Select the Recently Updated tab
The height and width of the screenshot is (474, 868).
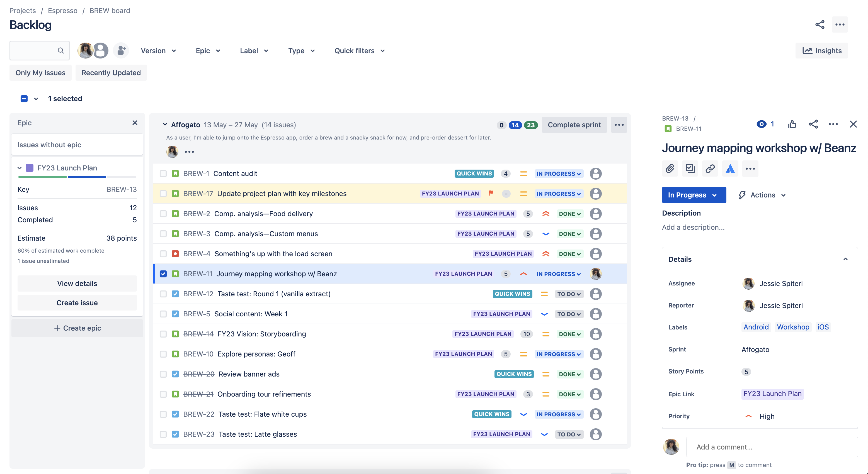110,72
